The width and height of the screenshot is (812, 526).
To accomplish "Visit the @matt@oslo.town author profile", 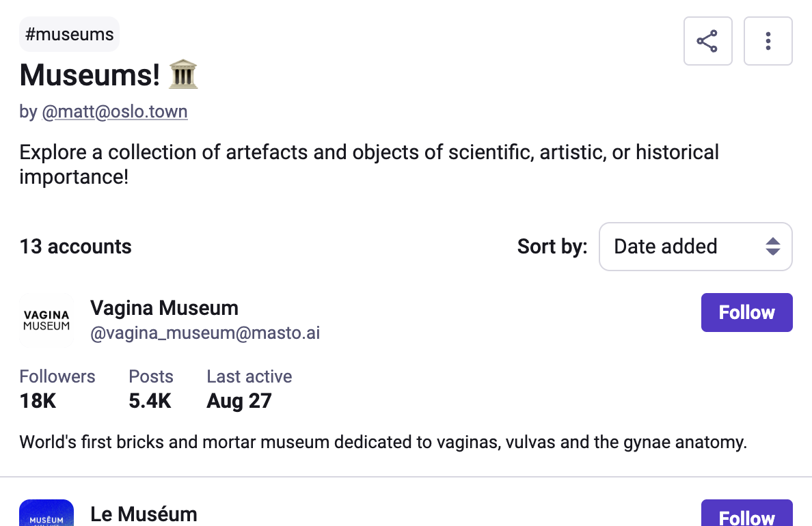I will (x=114, y=111).
